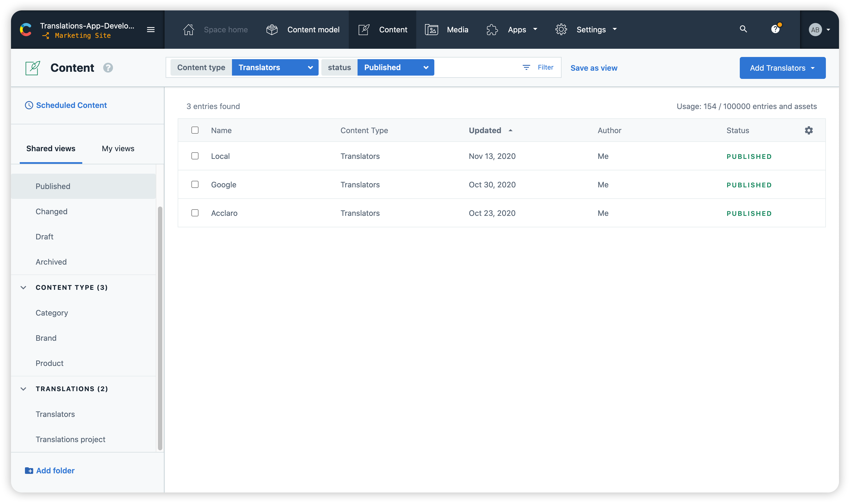850x504 pixels.
Task: Open the hamburger space menu
Action: [151, 30]
